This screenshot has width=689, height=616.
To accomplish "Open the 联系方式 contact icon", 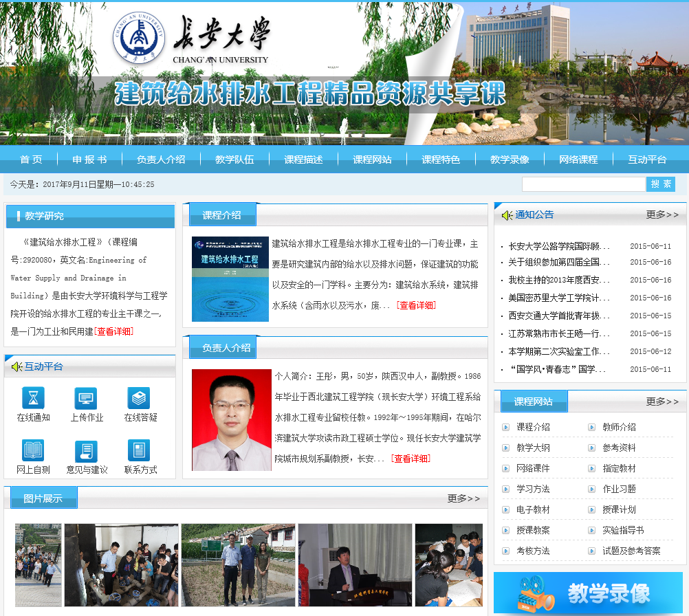I will [139, 451].
